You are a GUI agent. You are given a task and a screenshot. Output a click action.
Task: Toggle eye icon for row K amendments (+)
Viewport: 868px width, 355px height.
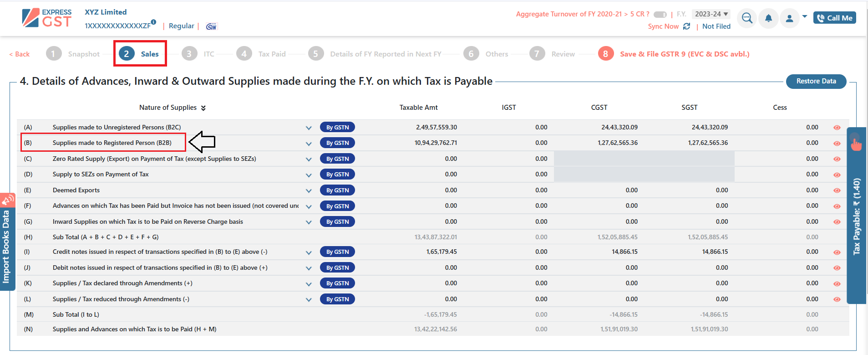click(837, 283)
